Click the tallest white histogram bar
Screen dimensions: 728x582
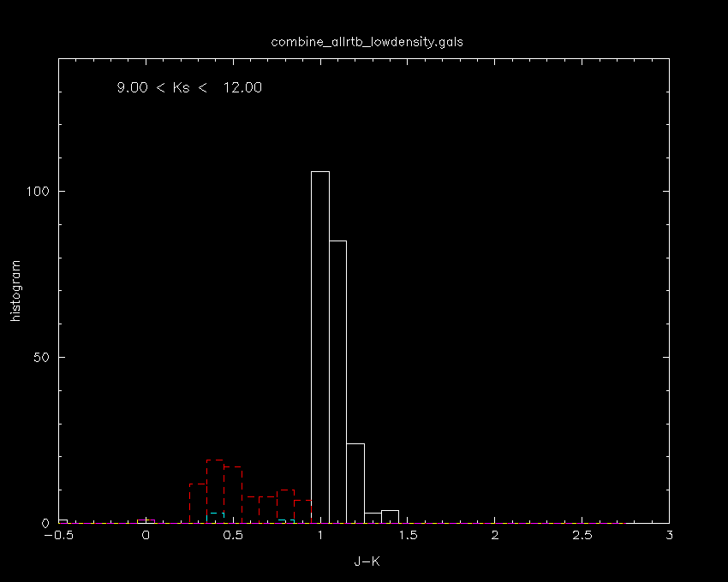(320, 347)
